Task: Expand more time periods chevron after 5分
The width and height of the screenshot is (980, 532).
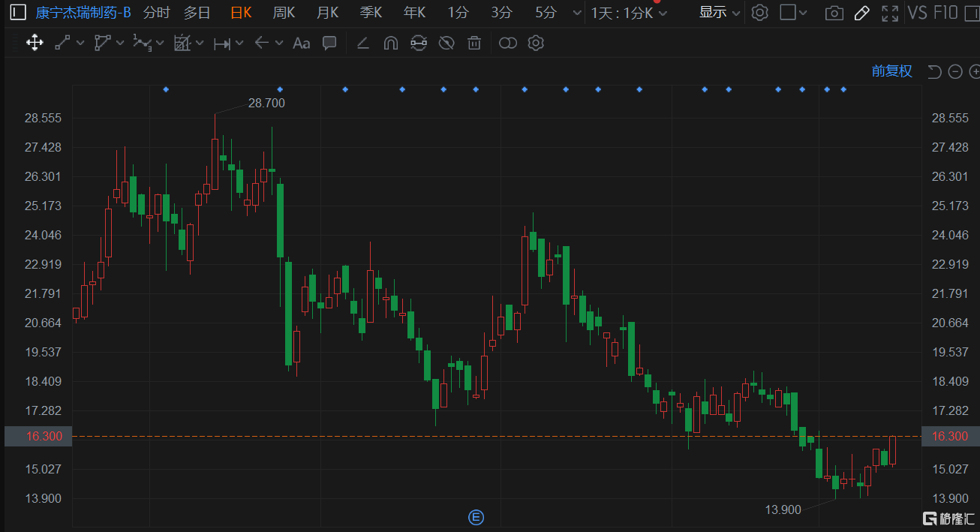Action: point(576,14)
